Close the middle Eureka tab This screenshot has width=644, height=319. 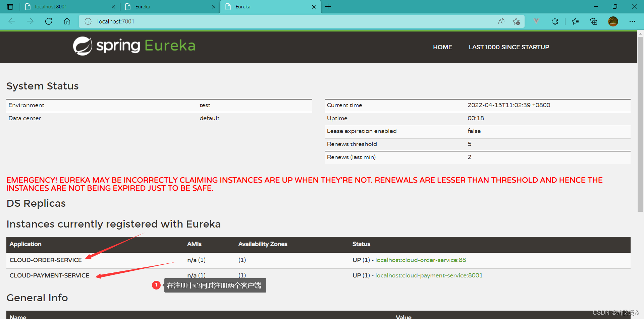[214, 7]
